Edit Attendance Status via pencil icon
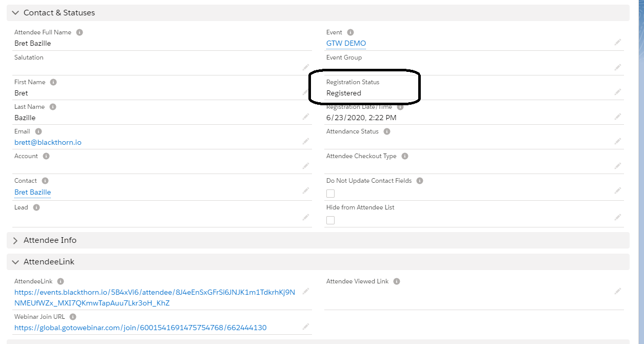The height and width of the screenshot is (344, 644). tap(618, 141)
